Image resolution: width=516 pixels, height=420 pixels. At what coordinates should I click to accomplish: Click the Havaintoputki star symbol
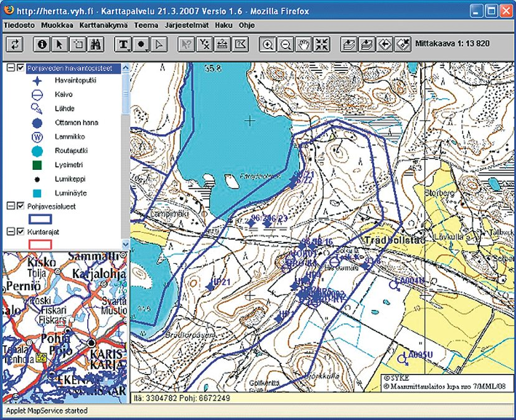(x=37, y=81)
